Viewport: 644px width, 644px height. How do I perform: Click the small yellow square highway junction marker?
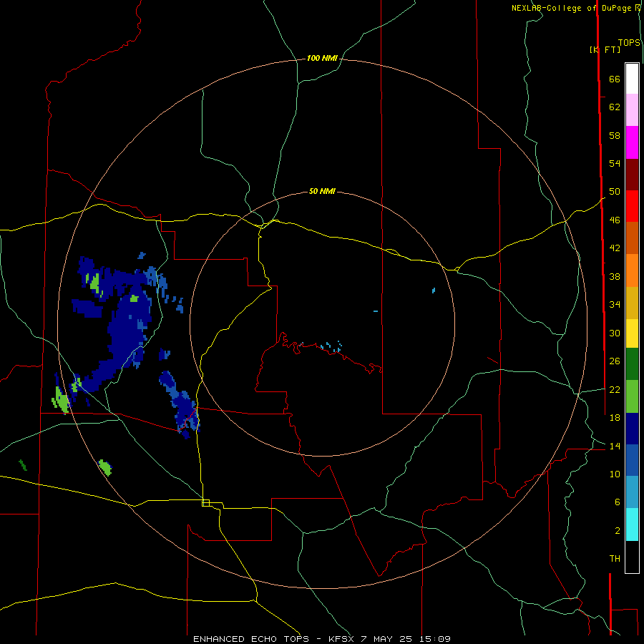coord(206,503)
